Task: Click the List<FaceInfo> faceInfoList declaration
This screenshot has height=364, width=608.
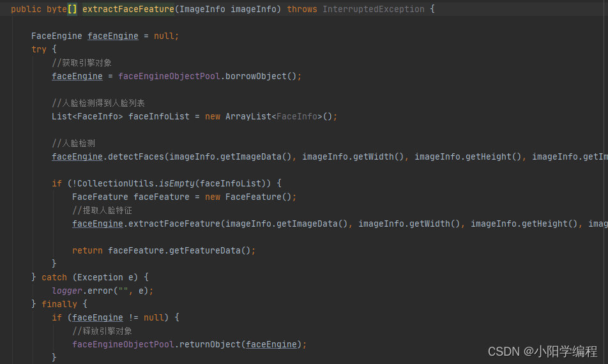Action: [121, 116]
